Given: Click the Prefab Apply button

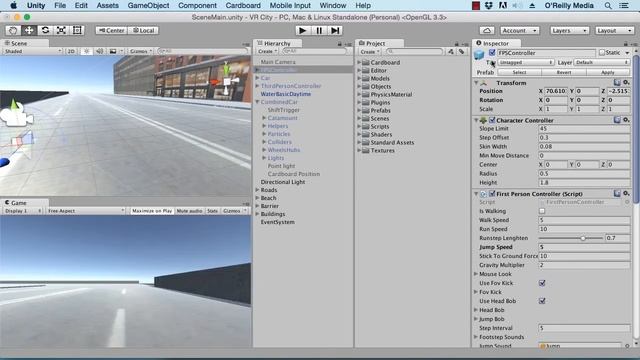Looking at the screenshot, I should click(x=608, y=72).
